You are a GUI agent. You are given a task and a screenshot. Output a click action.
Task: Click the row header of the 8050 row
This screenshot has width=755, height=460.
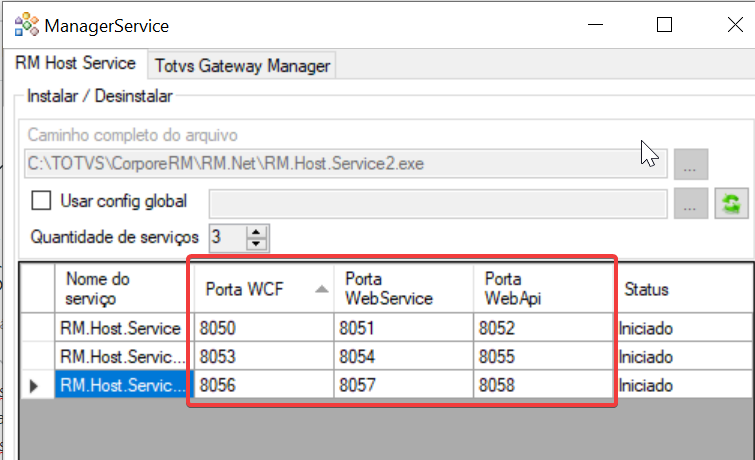(38, 328)
